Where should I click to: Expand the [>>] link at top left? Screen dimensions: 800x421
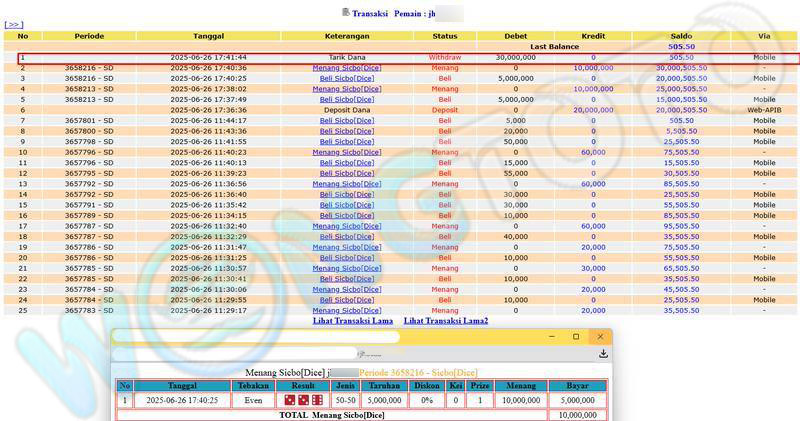(x=13, y=24)
